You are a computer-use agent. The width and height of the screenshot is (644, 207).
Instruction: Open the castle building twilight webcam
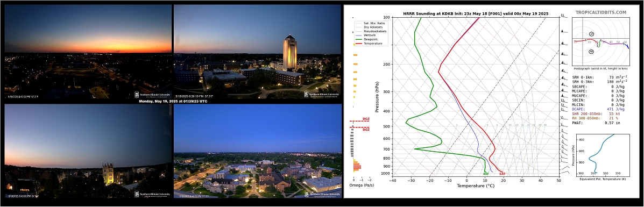pyautogui.click(x=88, y=151)
